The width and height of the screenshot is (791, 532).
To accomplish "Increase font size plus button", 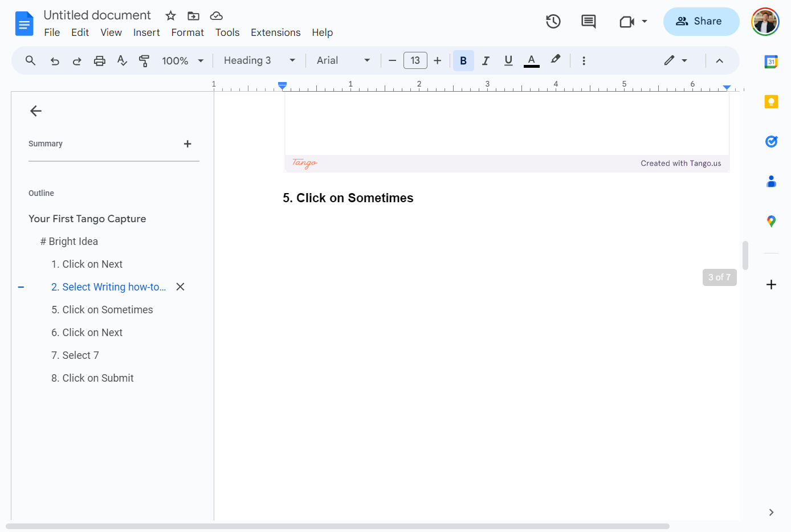I will pyautogui.click(x=438, y=60).
